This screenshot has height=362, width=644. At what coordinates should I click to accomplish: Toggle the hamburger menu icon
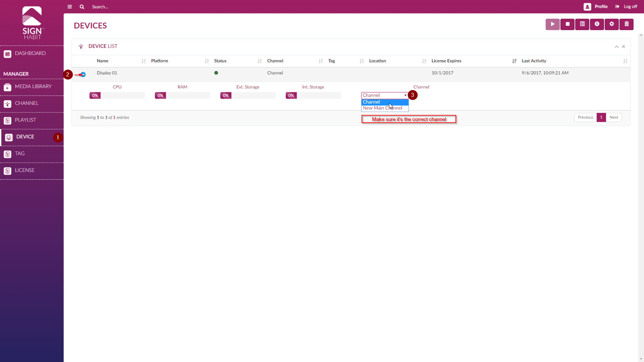tap(70, 7)
